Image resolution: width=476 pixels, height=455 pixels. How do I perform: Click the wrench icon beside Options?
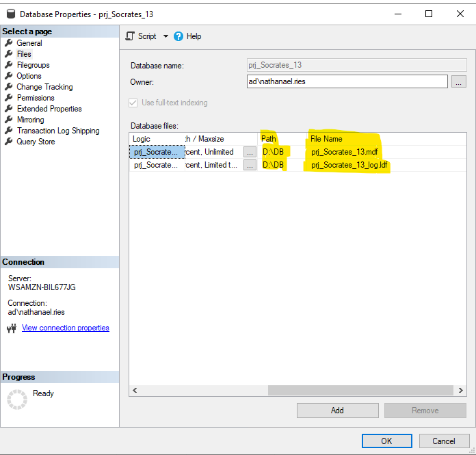tap(9, 76)
